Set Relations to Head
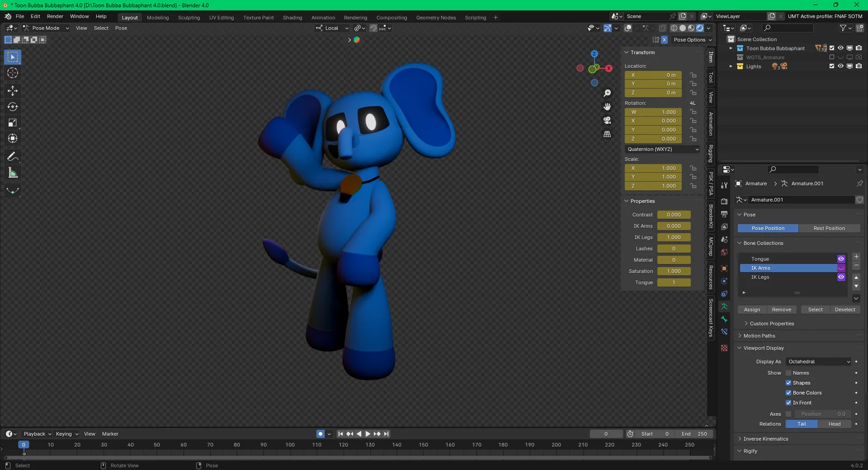This screenshot has height=470, width=868. (834, 424)
